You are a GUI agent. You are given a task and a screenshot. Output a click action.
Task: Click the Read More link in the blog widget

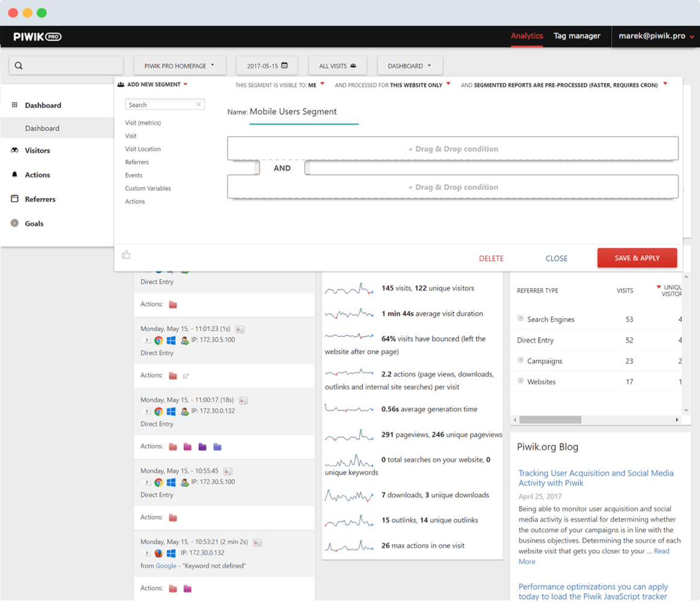pyautogui.click(x=594, y=556)
